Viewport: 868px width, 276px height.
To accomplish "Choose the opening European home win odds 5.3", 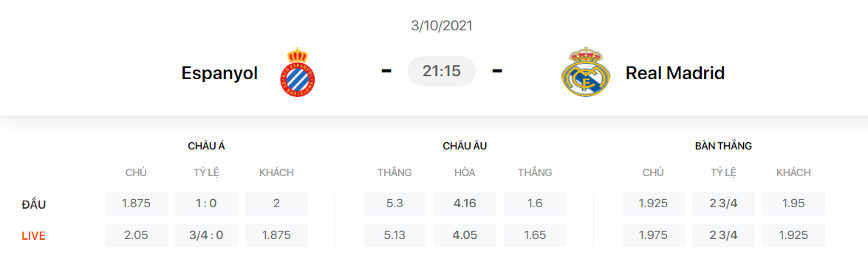I will [394, 203].
